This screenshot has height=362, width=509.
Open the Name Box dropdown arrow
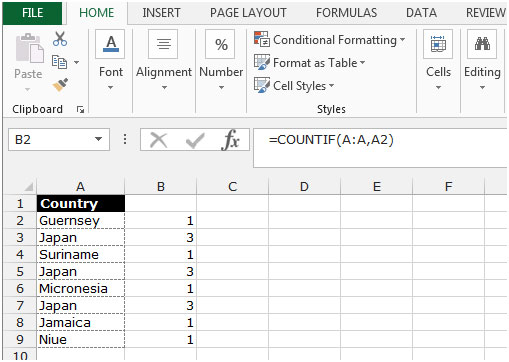[98, 139]
